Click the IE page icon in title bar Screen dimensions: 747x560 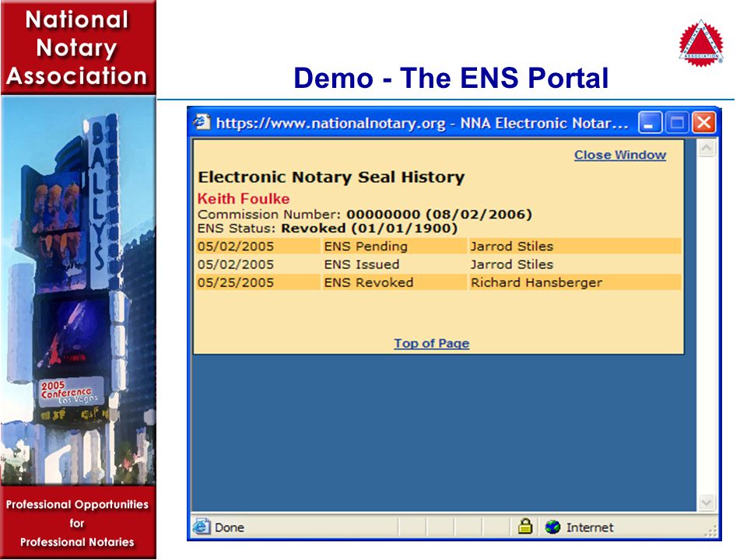(x=202, y=123)
